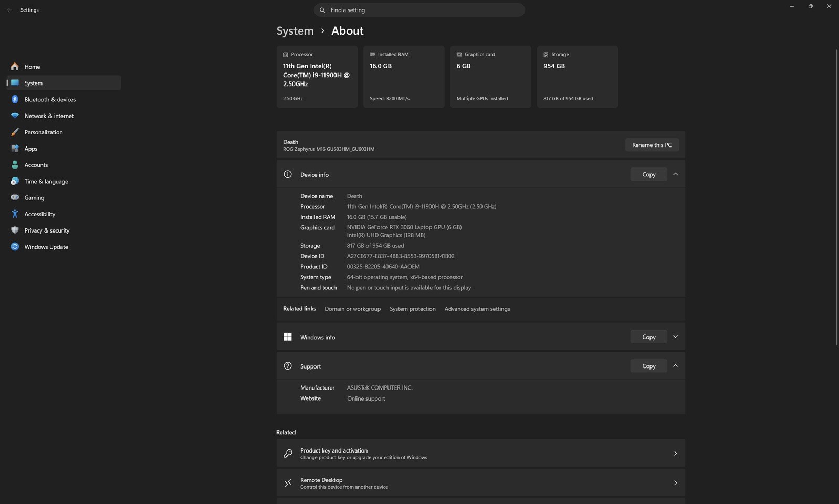This screenshot has height=504, width=839.
Task: Expand the Windows info section
Action: pos(675,337)
